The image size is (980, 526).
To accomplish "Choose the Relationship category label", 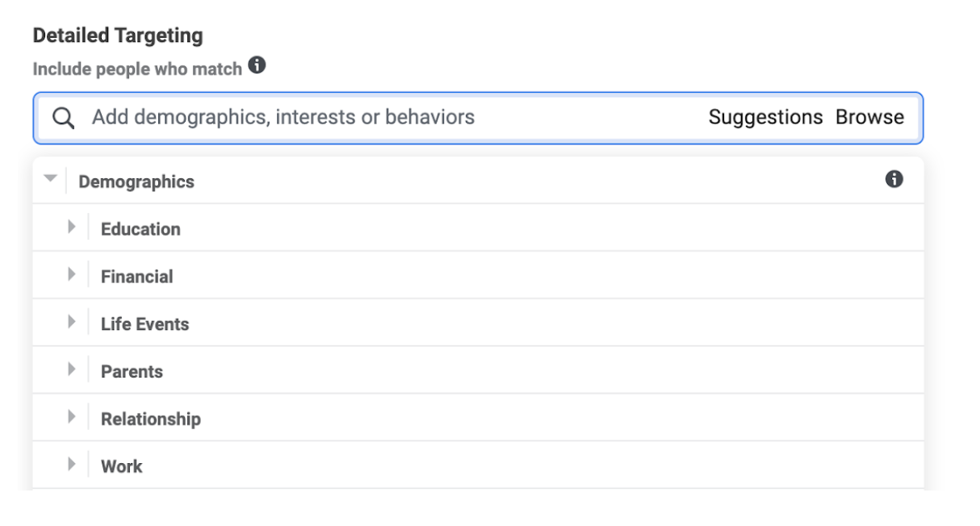I will [x=150, y=420].
